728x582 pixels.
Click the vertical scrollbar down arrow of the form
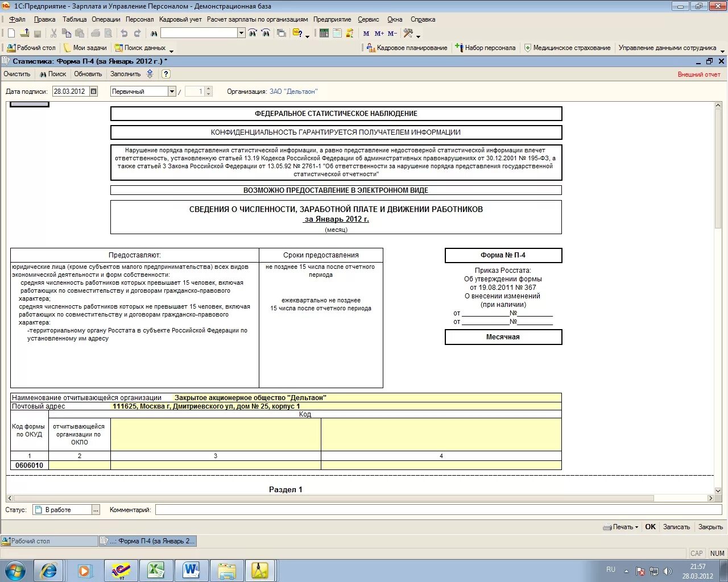click(718, 490)
